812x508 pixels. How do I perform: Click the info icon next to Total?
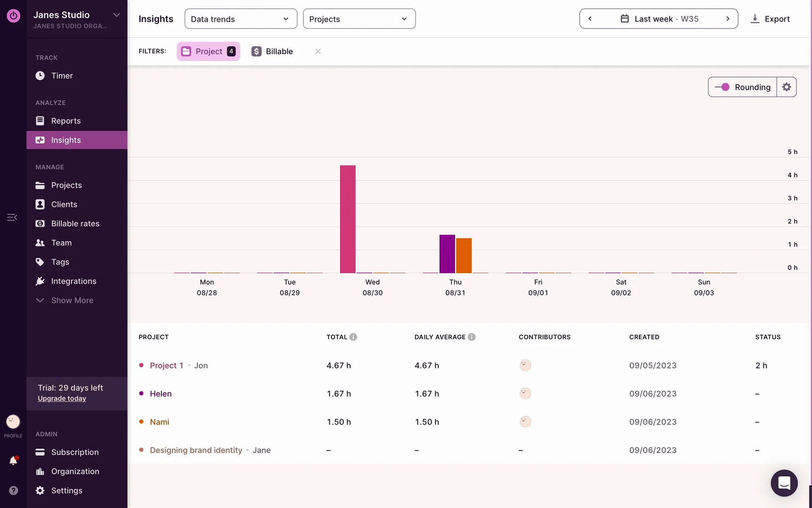[x=354, y=337]
